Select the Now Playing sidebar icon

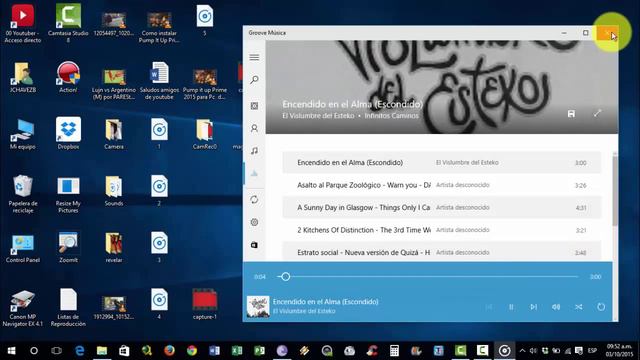(x=254, y=173)
